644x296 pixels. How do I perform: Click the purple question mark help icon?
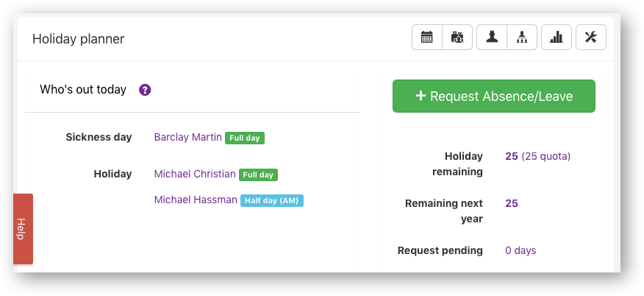[145, 90]
